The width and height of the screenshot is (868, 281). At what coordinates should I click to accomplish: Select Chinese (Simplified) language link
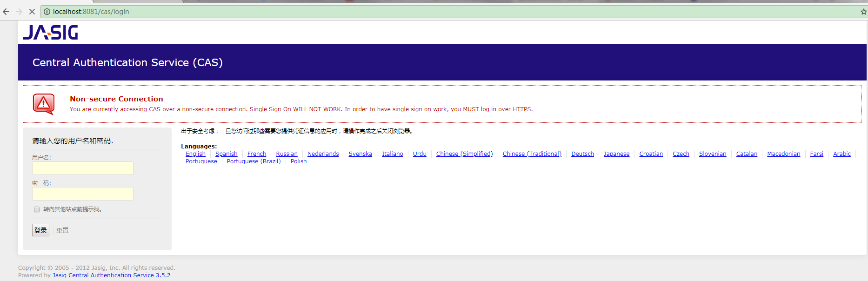point(465,154)
